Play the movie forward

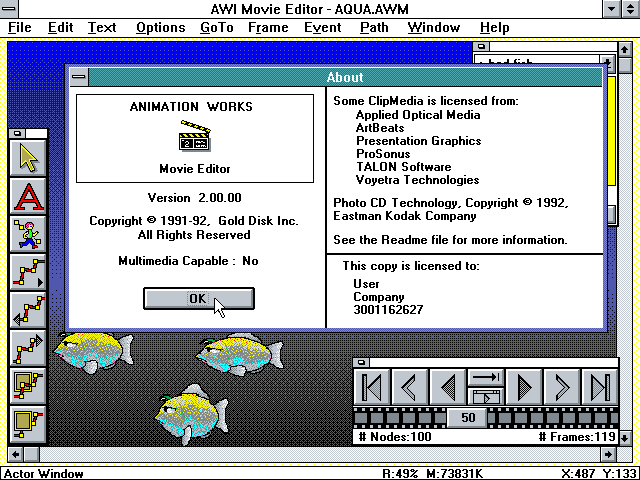click(x=524, y=387)
